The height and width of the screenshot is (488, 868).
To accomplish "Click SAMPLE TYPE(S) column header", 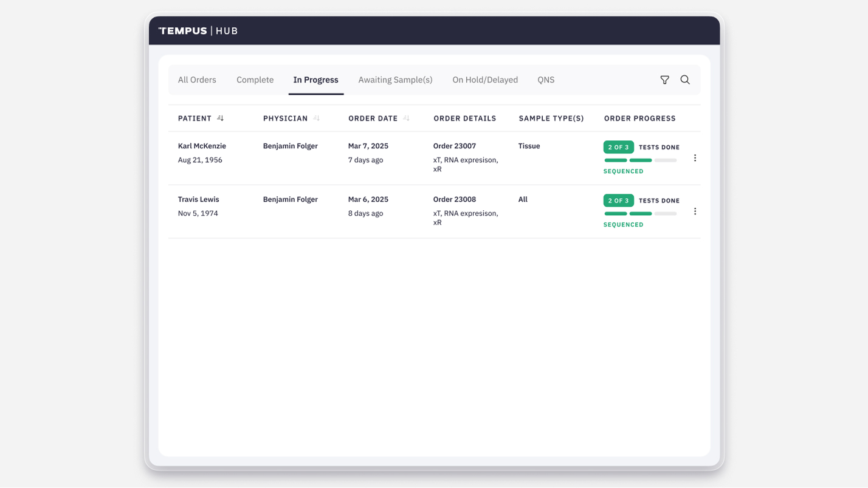I will 551,119.
